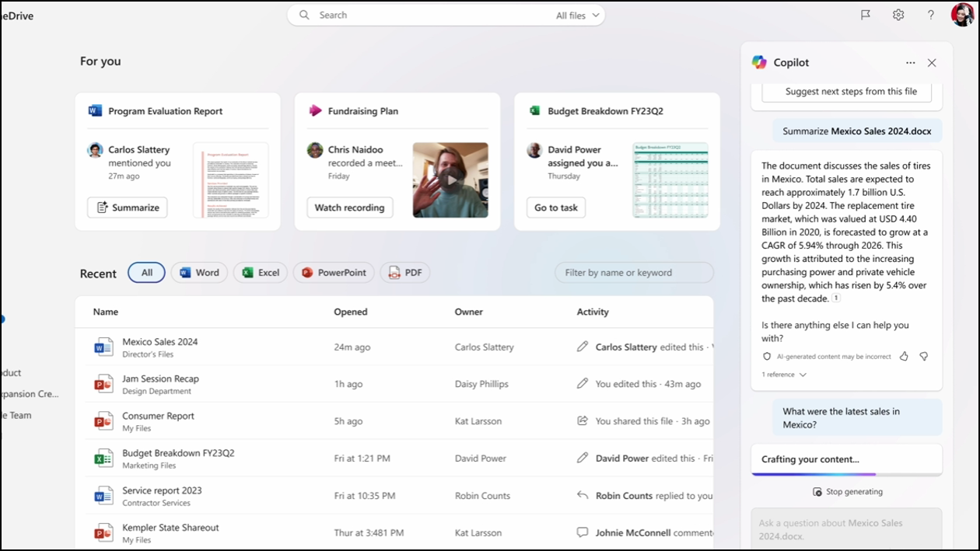Image resolution: width=980 pixels, height=551 pixels.
Task: Filter recent files by Excel
Action: coord(261,273)
